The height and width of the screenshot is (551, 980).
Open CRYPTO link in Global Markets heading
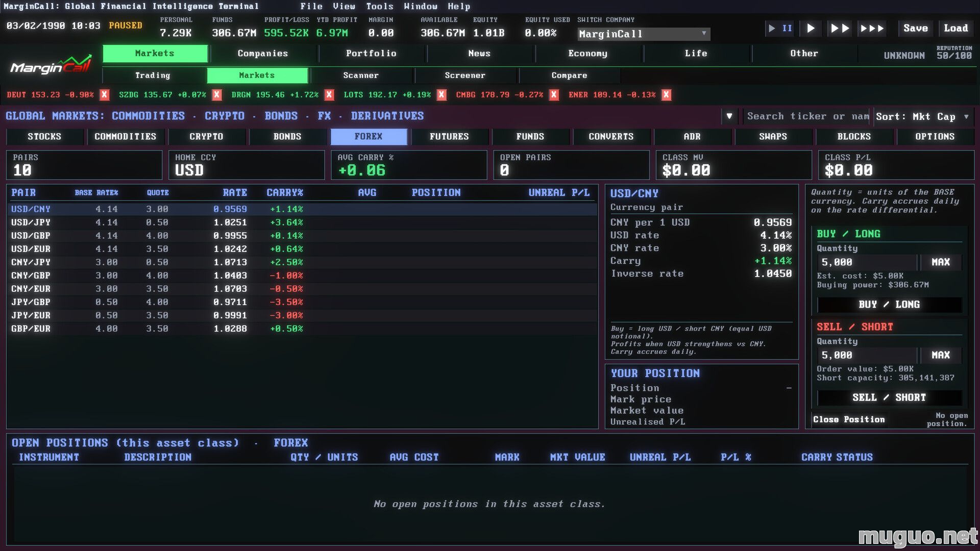pyautogui.click(x=225, y=116)
